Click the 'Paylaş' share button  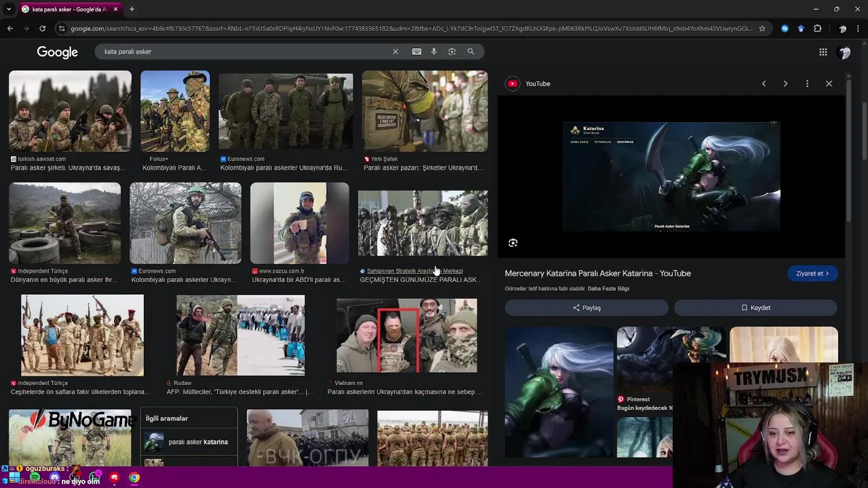pyautogui.click(x=587, y=308)
